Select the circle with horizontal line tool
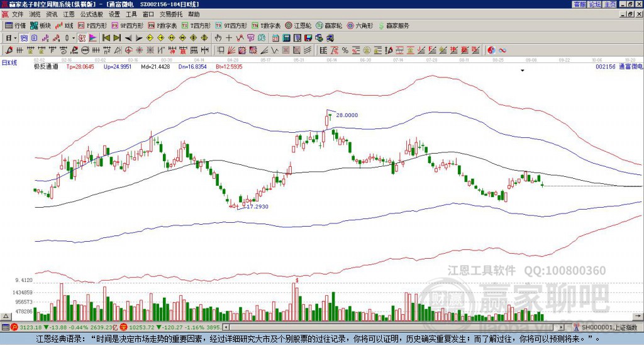This screenshot has height=345, width=644. [85, 50]
